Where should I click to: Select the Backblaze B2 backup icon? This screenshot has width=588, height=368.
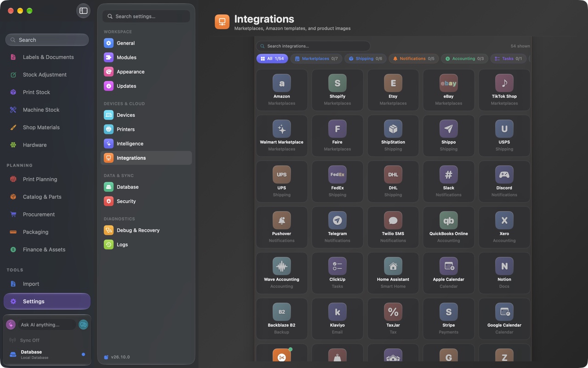(x=282, y=312)
